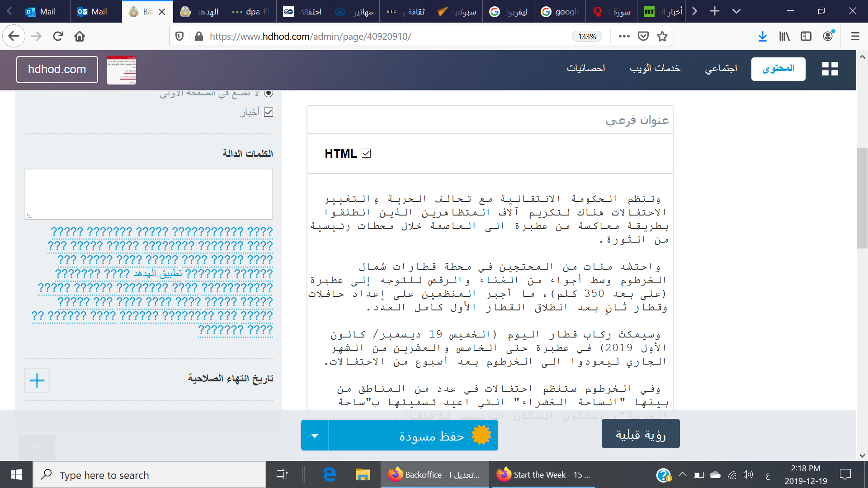Viewport: 868px width, 488px height.
Task: Switch to the dpa browser tab
Action: click(250, 12)
